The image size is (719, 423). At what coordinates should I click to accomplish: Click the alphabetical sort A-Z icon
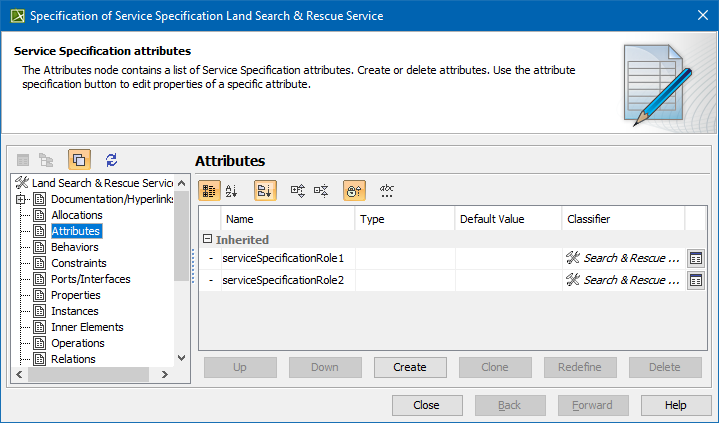click(232, 190)
